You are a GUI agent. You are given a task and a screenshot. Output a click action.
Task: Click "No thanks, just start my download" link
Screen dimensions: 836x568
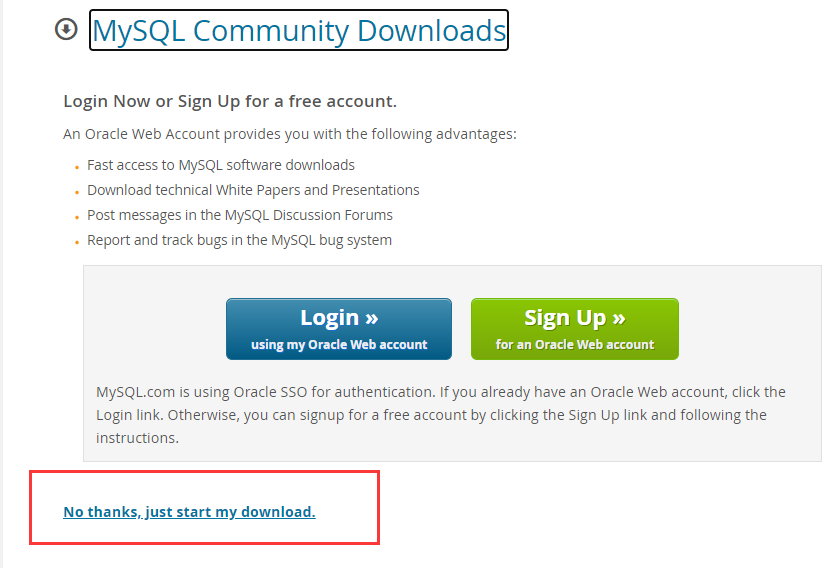(189, 512)
